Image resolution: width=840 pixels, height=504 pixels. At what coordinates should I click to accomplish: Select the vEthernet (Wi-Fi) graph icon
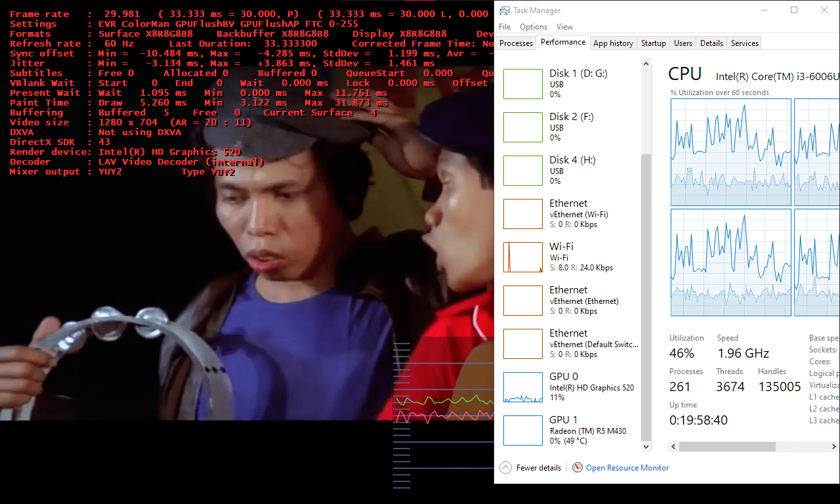pyautogui.click(x=522, y=213)
